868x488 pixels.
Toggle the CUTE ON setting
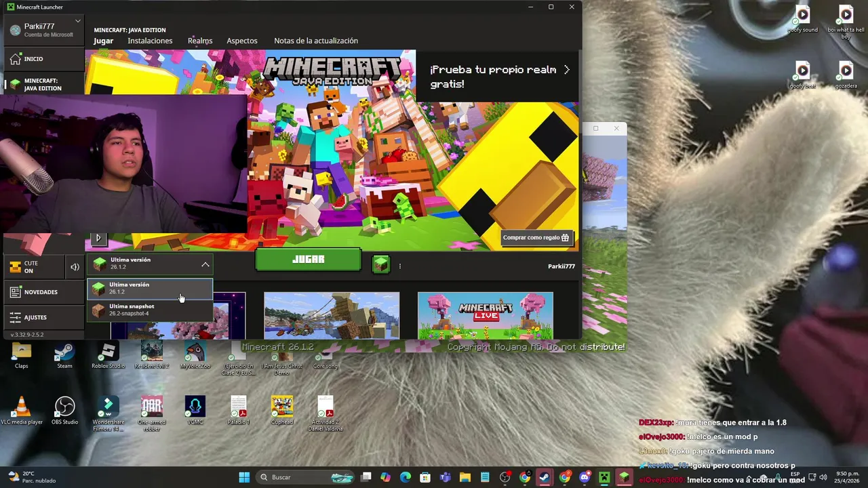pos(34,267)
